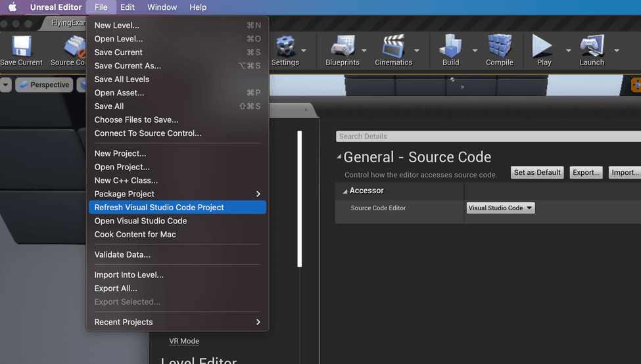The image size is (641, 364).
Task: Choose New C++ Class menu item
Action: point(177,181)
